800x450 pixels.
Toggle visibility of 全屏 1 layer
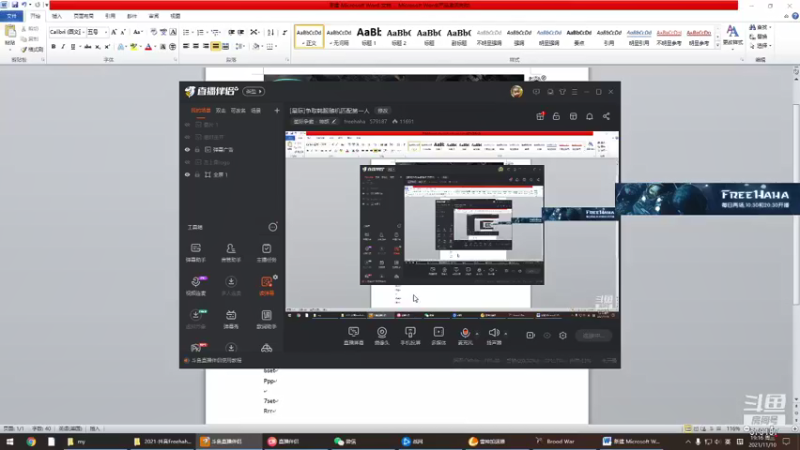pos(187,174)
